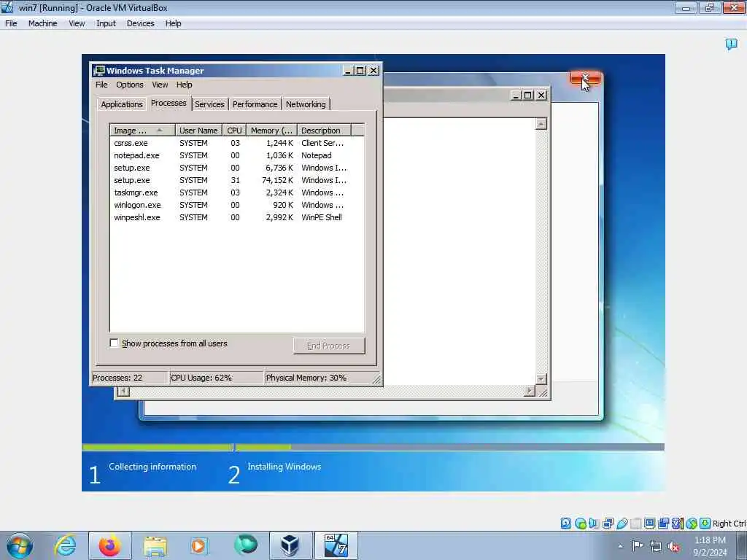The image size is (747, 560).
Task: Switch to the Networking tab
Action: pos(306,104)
